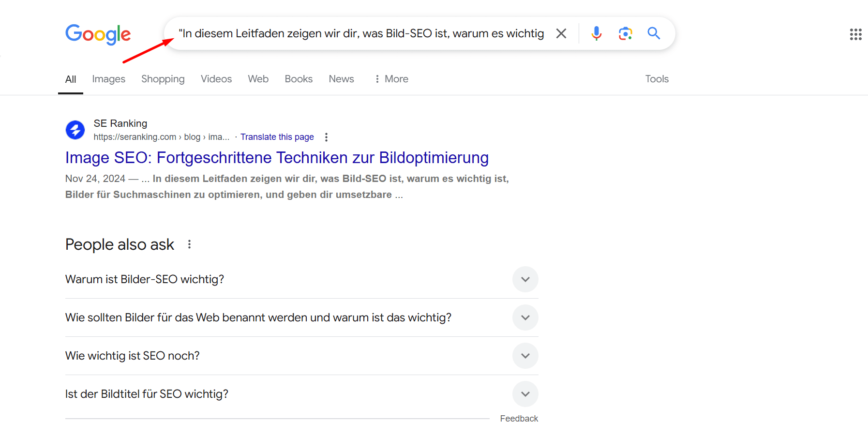Click the Google logo
Viewport: 868px width, 423px height.
point(98,34)
